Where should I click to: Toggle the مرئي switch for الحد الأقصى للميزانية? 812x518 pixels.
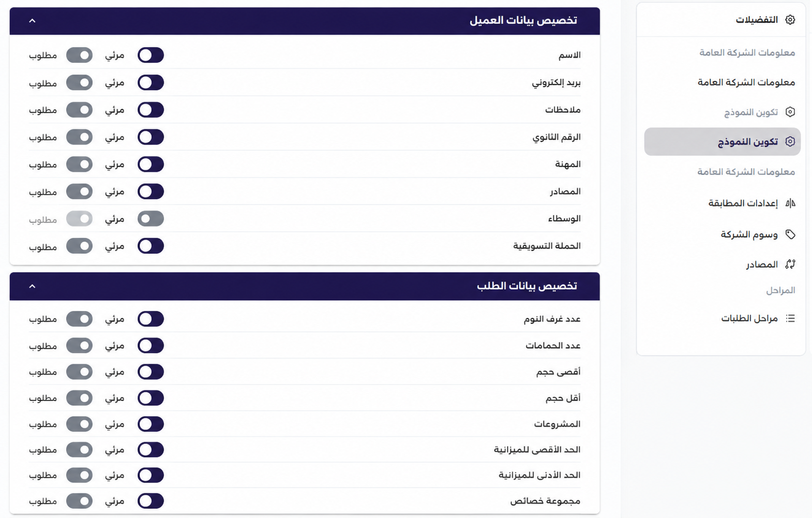point(151,450)
